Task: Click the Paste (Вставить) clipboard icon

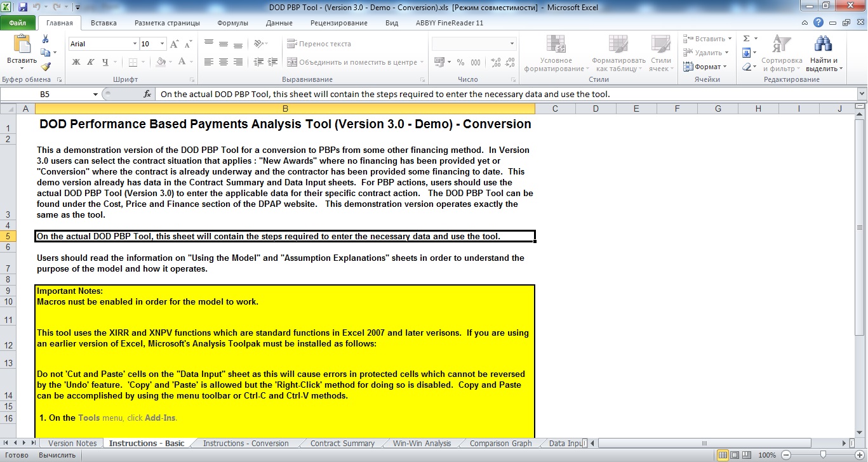Action: tap(22, 44)
